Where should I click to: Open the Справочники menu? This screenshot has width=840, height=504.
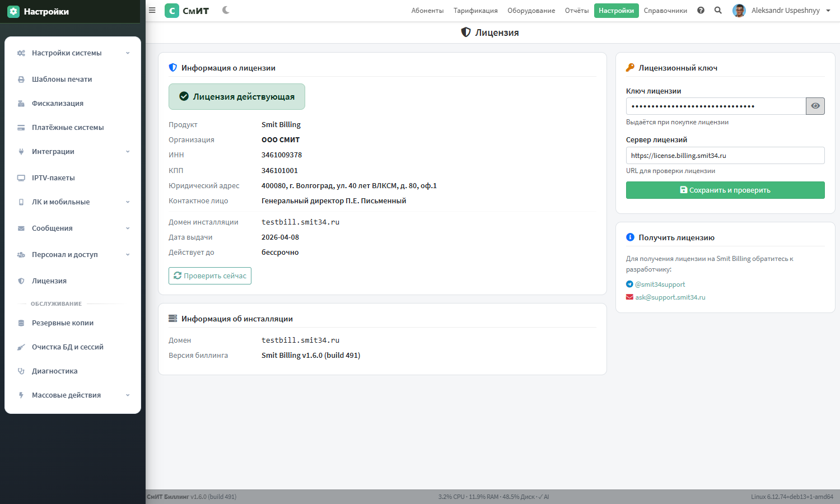tap(665, 11)
